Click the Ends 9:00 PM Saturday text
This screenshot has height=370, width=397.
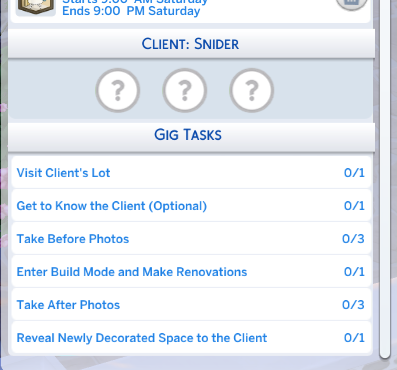click(131, 11)
